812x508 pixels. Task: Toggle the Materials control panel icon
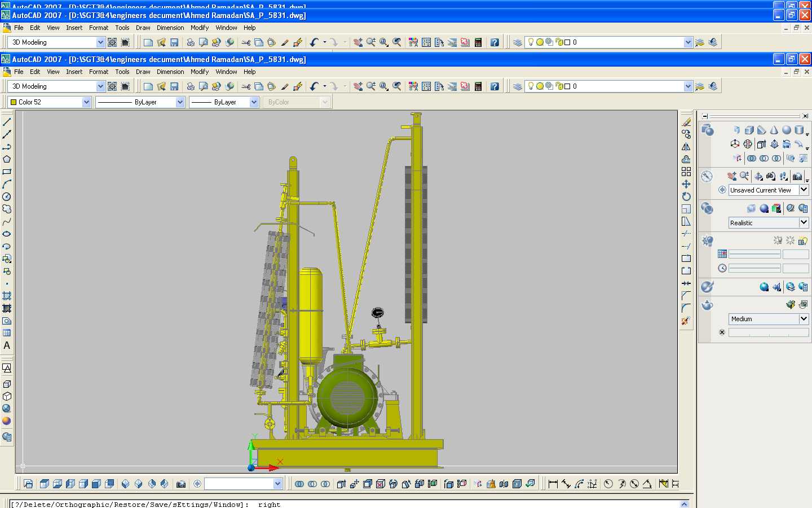coord(707,287)
